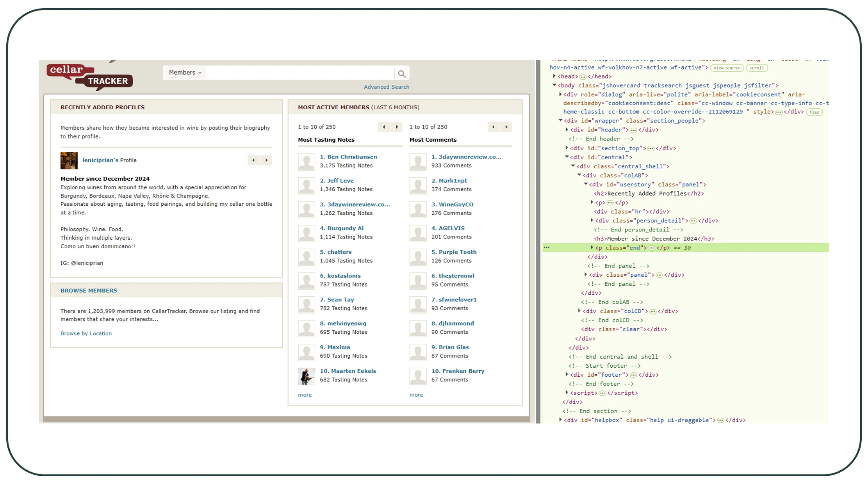
Task: Click the view-source badge in DevTools
Action: pyautogui.click(x=727, y=68)
